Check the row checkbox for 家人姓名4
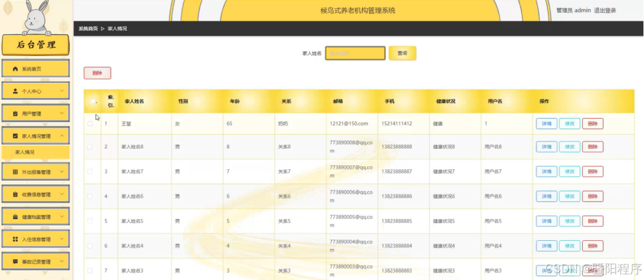 tap(90, 246)
